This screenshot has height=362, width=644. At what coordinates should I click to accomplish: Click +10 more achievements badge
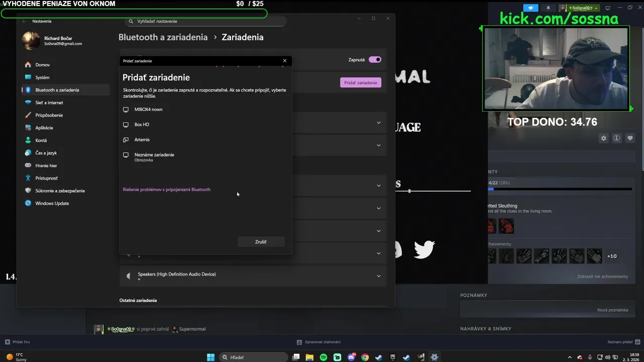[612, 256]
